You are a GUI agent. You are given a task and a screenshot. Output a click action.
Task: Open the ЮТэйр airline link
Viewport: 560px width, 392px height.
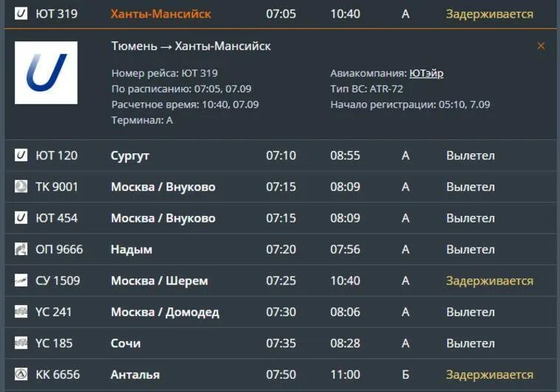click(426, 73)
